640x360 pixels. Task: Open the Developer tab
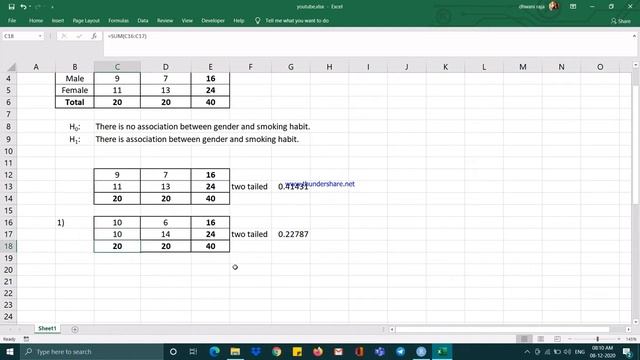pyautogui.click(x=213, y=20)
